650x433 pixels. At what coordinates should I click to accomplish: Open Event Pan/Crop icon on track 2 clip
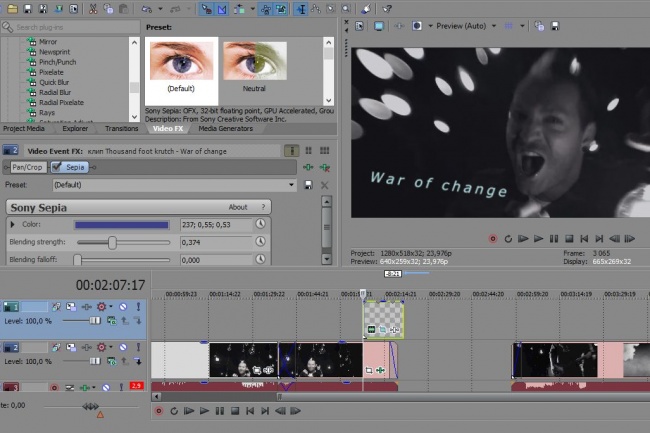coord(368,370)
